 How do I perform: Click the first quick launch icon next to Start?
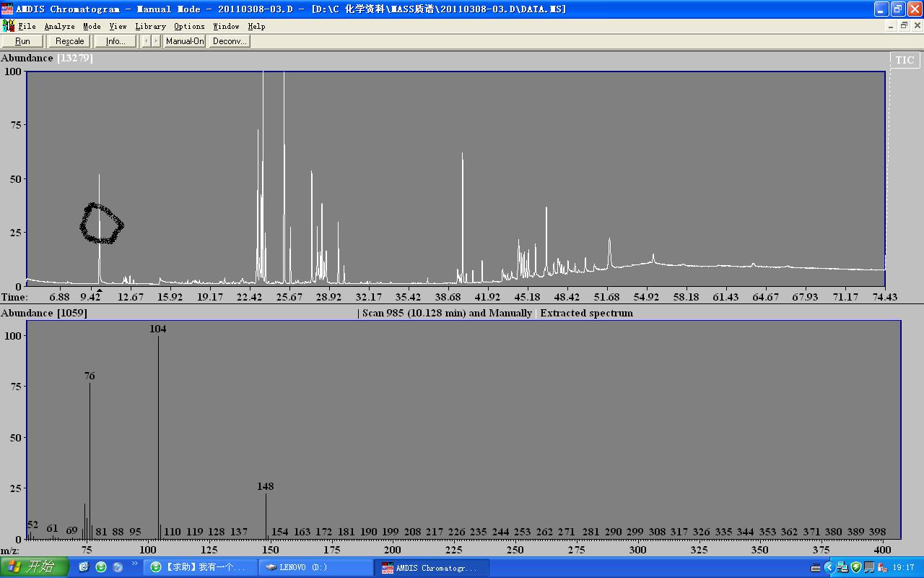click(x=84, y=567)
